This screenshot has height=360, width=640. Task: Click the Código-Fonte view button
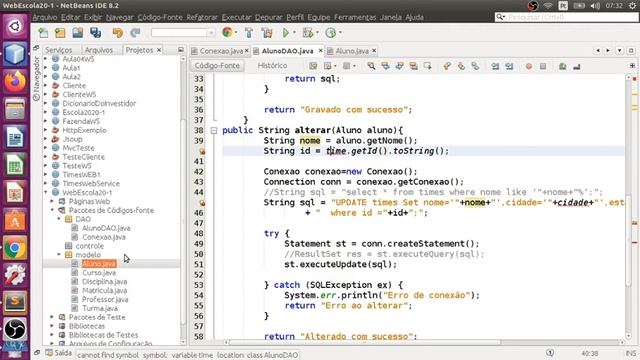pos(217,66)
